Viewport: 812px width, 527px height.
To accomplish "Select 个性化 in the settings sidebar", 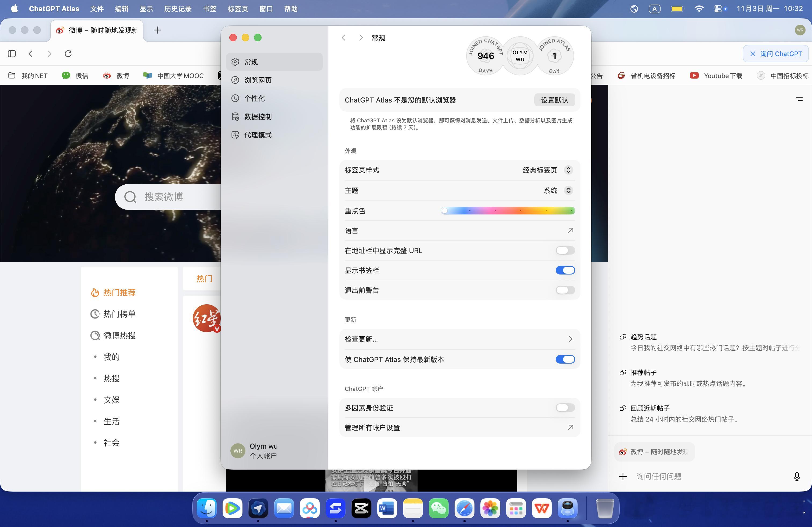I will 254,98.
